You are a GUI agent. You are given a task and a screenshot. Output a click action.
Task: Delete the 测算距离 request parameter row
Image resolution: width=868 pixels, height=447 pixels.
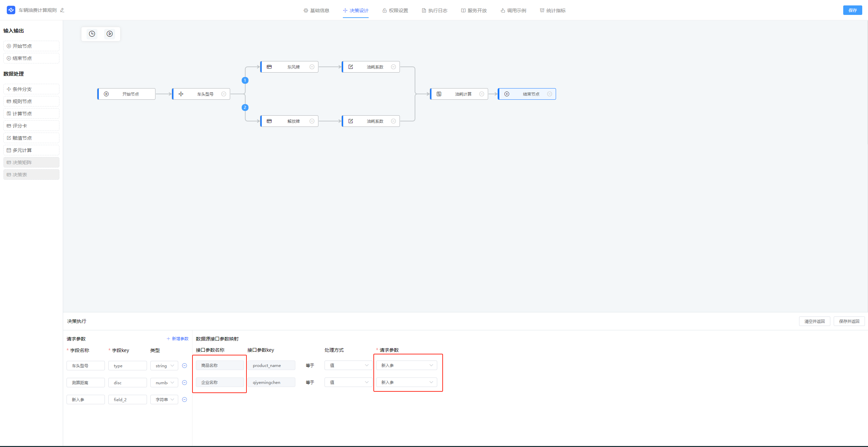185,383
